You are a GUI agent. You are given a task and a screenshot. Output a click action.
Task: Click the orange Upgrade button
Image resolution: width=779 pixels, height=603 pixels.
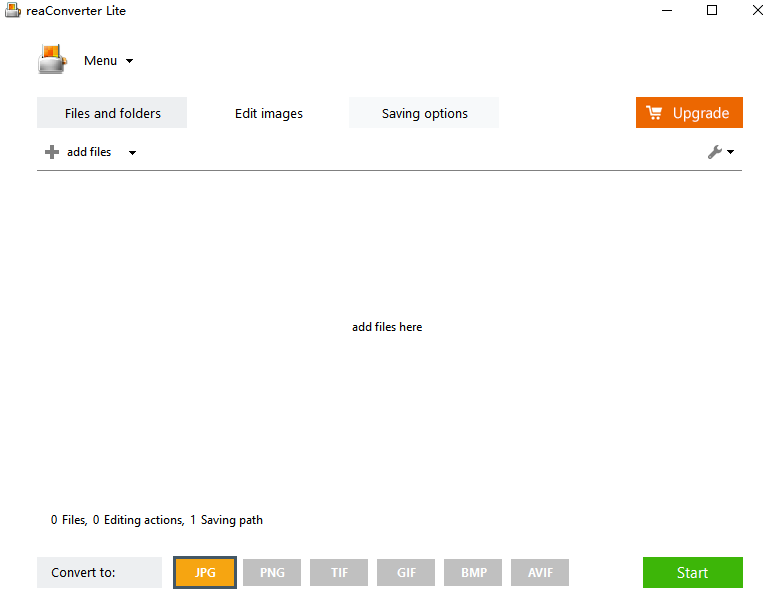pyautogui.click(x=688, y=113)
